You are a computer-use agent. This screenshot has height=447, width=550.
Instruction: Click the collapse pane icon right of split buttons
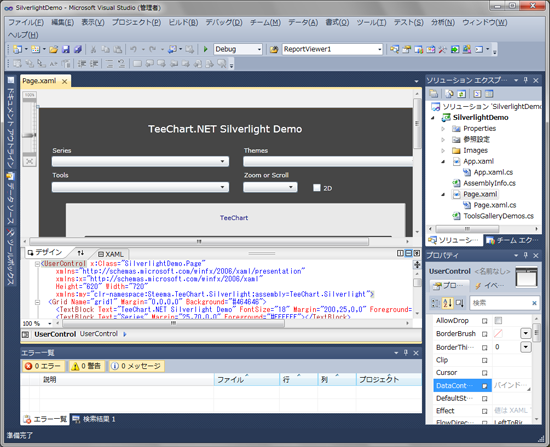click(416, 253)
